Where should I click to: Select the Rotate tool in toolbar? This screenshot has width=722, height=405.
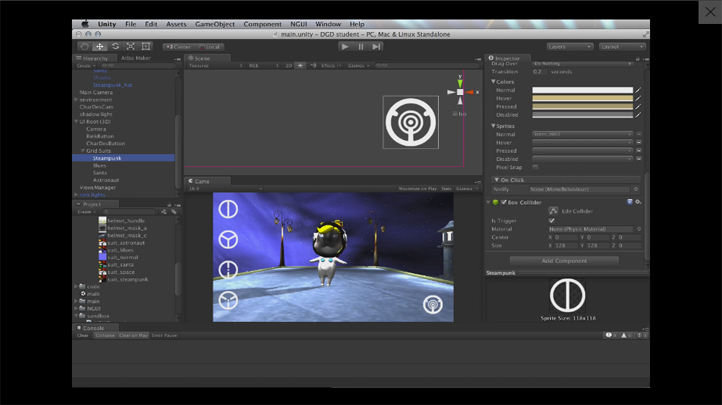click(x=115, y=46)
